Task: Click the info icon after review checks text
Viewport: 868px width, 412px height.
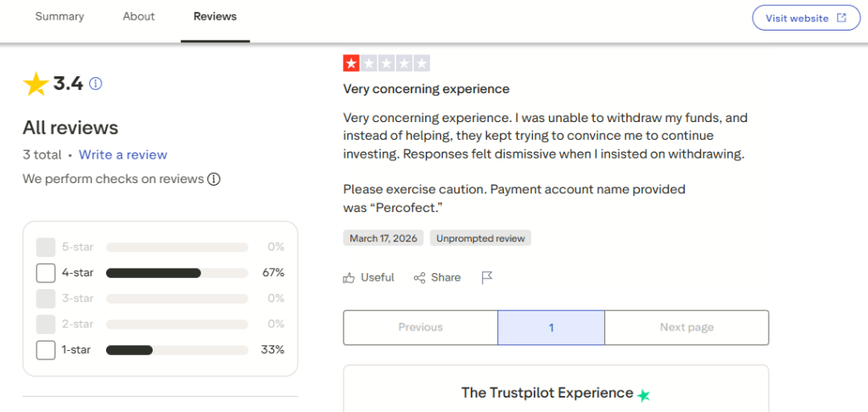Action: coord(214,179)
